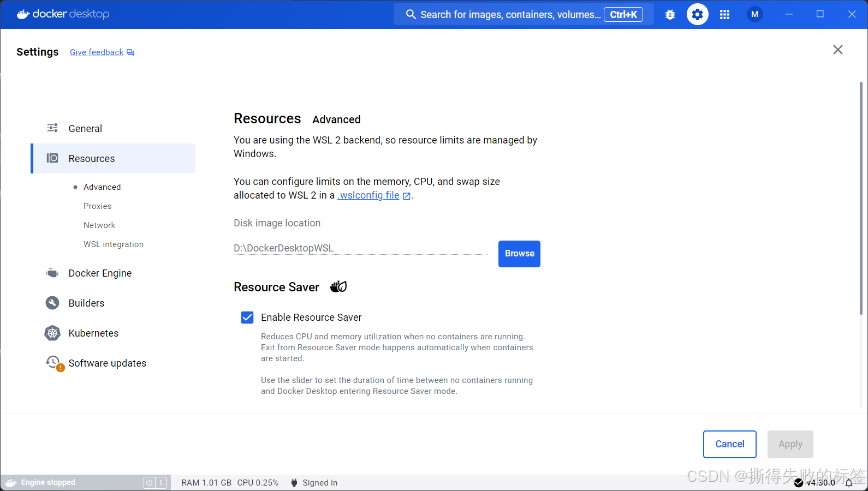Click the Engine stopped status text
This screenshot has width=868, height=491.
pyautogui.click(x=48, y=483)
